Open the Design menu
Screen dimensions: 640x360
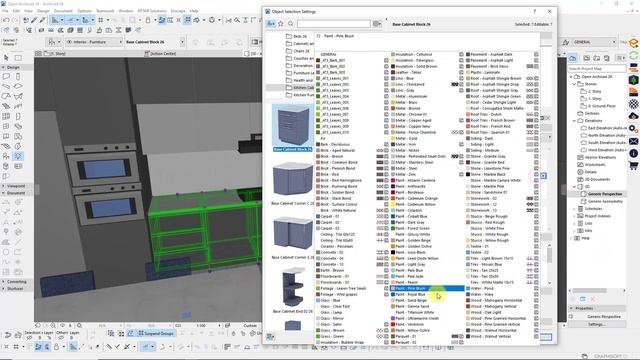click(43, 11)
